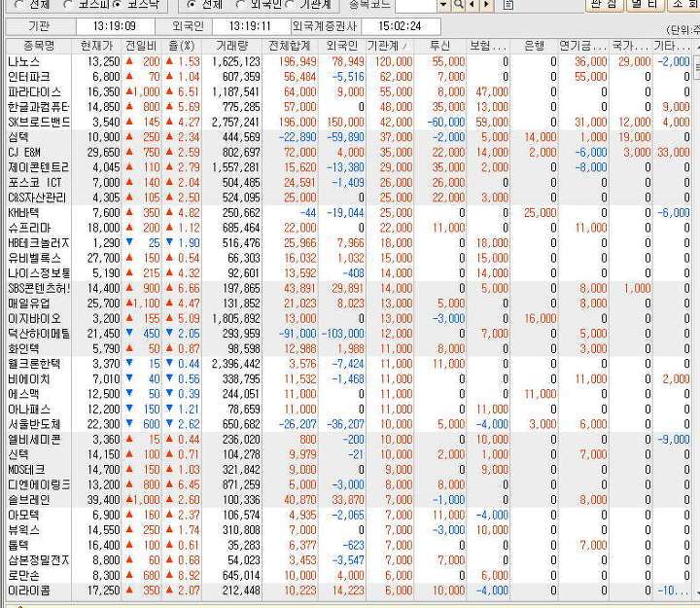Image resolution: width=700 pixels, height=608 pixels.
Task: Select the 솔브레인 stock row
Action: pos(350,499)
